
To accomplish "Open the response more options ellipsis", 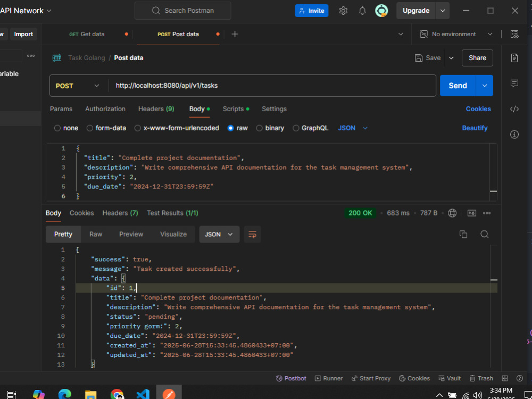I will [487, 213].
